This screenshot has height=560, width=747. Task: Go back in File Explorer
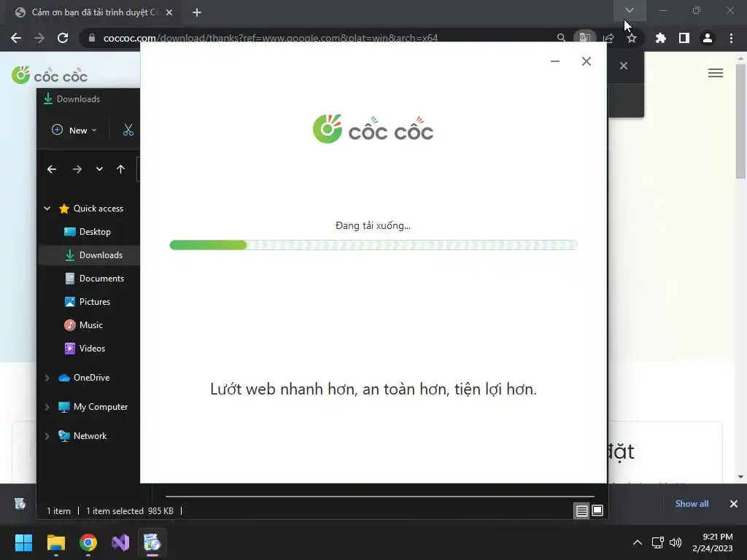click(52, 169)
